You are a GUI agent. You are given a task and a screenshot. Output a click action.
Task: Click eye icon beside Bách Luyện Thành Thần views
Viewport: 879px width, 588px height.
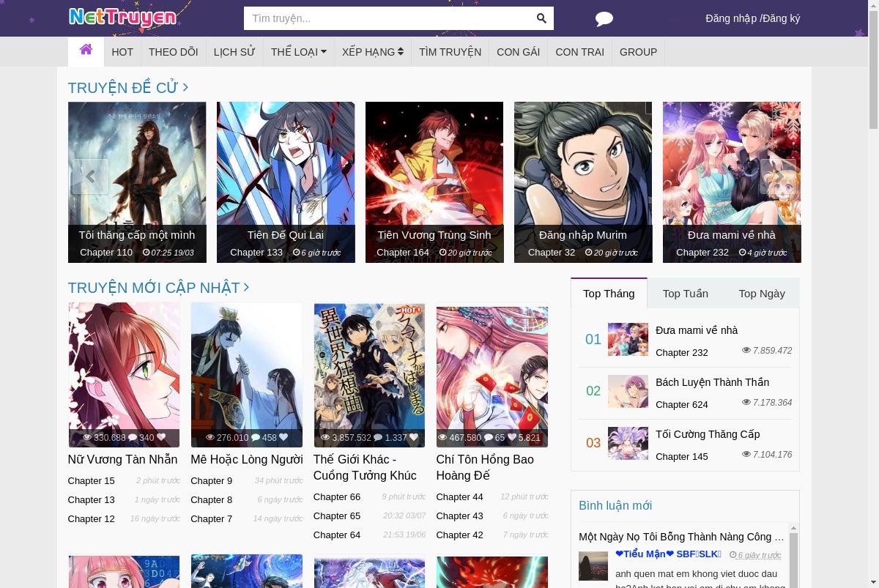point(746,402)
